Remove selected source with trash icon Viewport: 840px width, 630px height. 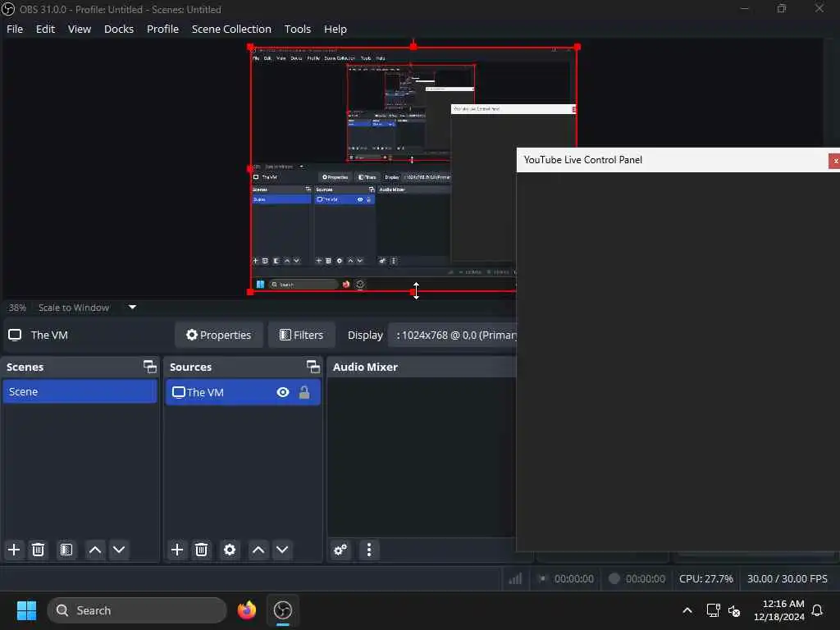202,550
